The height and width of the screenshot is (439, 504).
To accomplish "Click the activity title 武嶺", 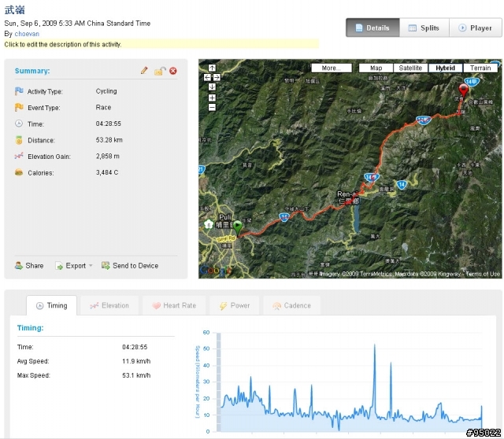I will pyautogui.click(x=14, y=10).
